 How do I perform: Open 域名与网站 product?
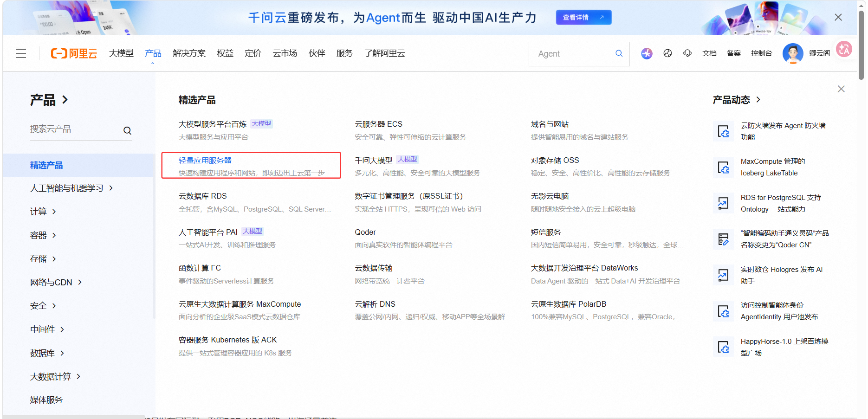[550, 124]
